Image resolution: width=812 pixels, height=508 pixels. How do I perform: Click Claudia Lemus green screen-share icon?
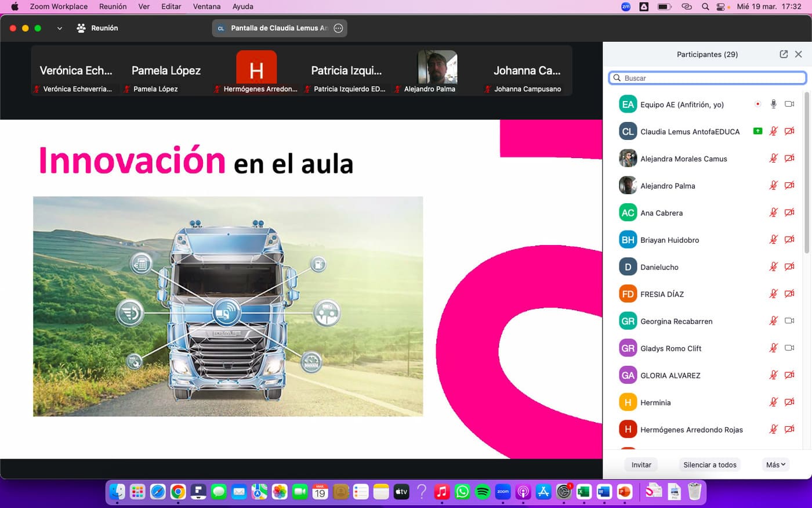click(757, 131)
